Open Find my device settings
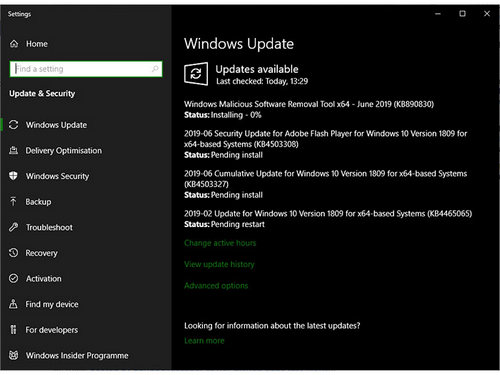The image size is (500, 375). pos(52,304)
